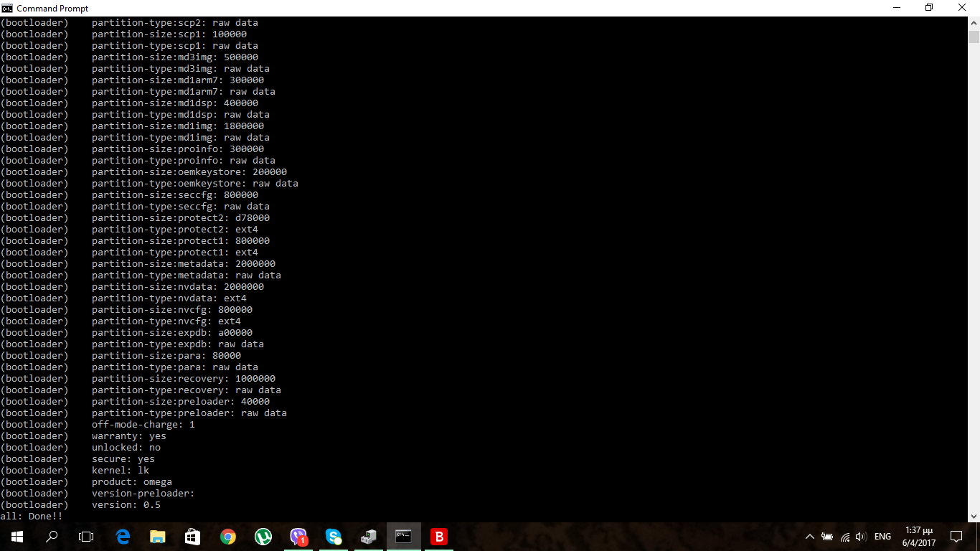Click the console scrollbar down arrow
This screenshot has width=980, height=551.
pos(974,516)
